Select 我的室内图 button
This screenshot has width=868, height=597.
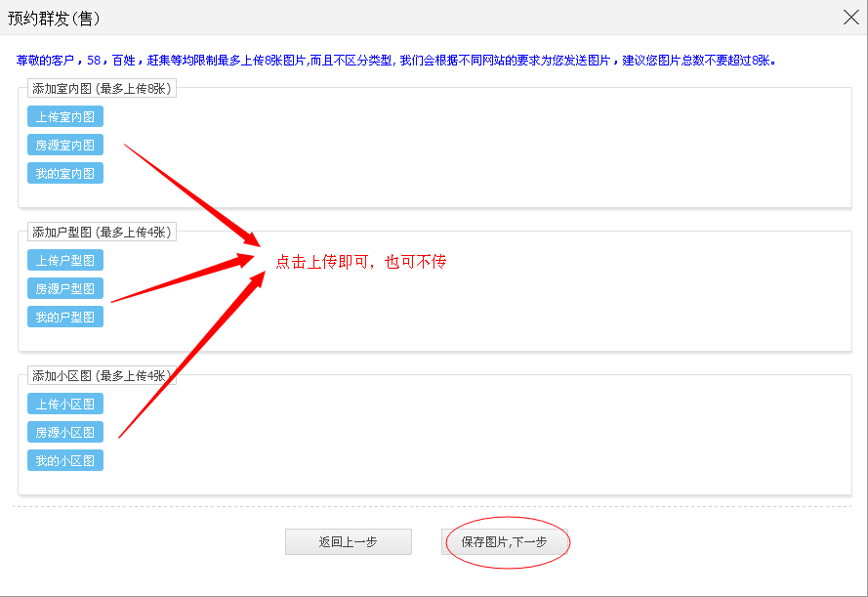click(x=65, y=173)
